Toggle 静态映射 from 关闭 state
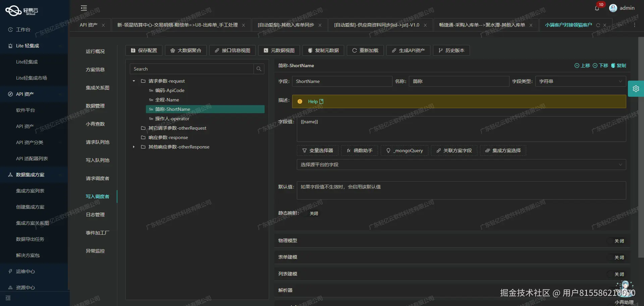 313,213
